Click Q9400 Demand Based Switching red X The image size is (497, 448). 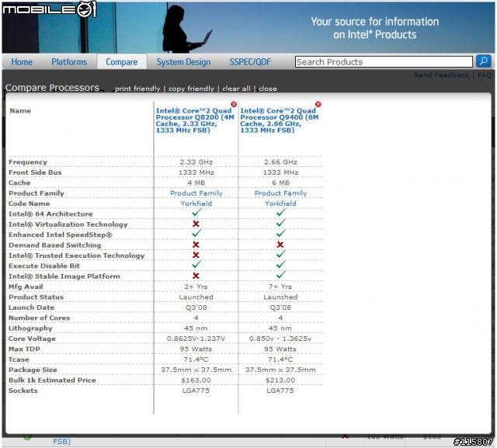(280, 245)
